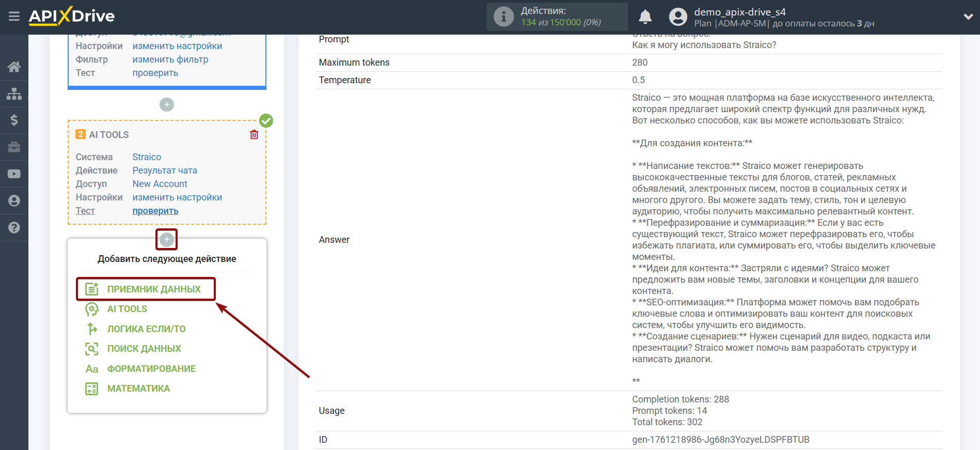Image resolution: width=980 pixels, height=450 pixels.
Task: Click Total tokens: 302 text
Action: coord(667,422)
